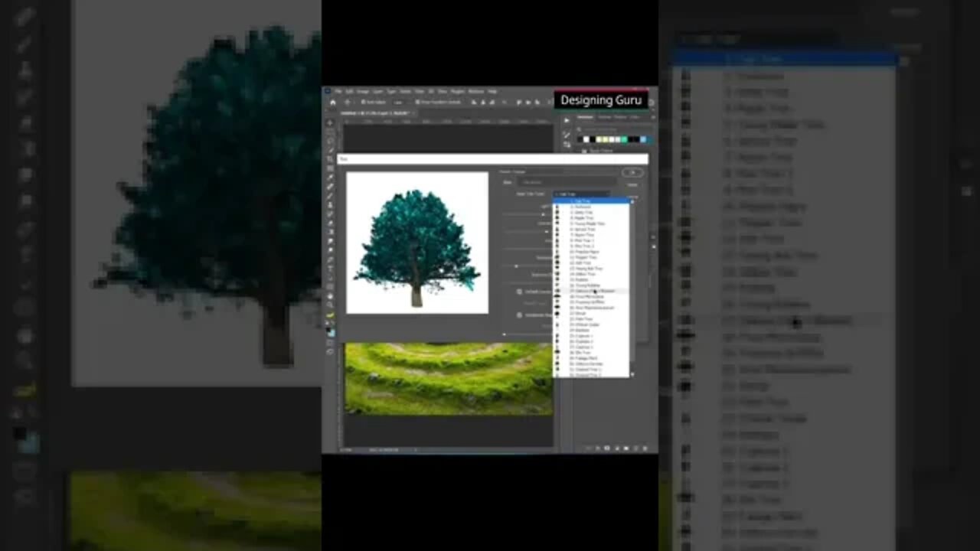Open the Window menu
The width and height of the screenshot is (980, 551).
coord(475,91)
